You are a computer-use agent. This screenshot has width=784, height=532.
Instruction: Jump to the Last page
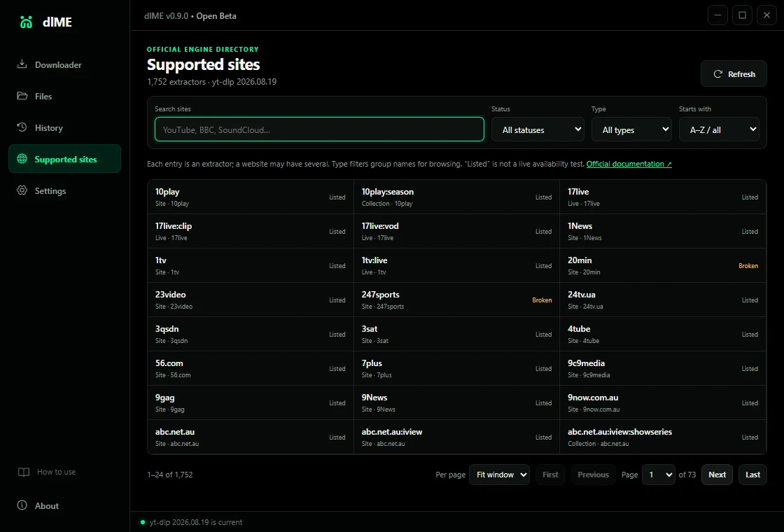point(752,475)
